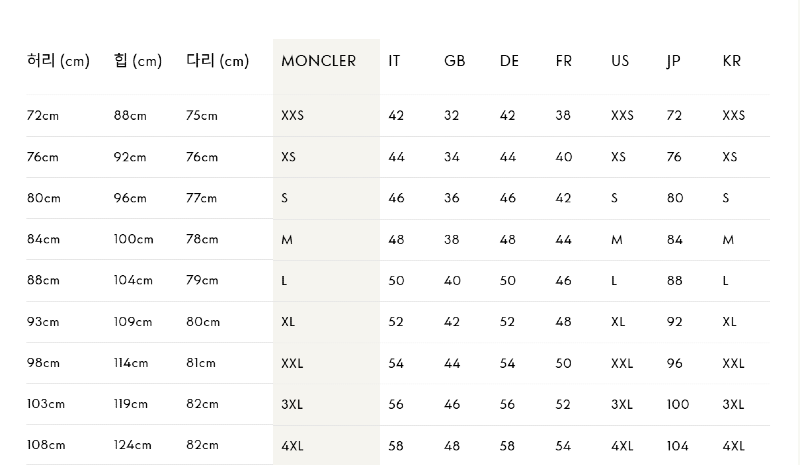The height and width of the screenshot is (465, 800).
Task: Click the 124cm hip measurement cell
Action: coord(133,445)
